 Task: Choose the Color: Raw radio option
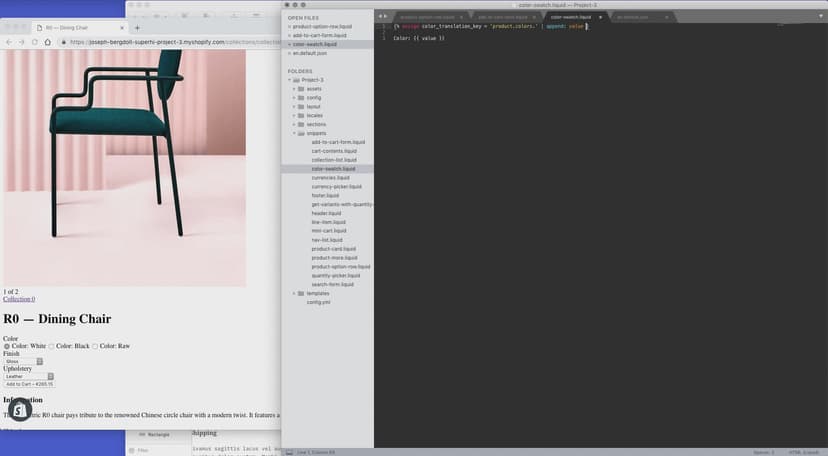coord(95,346)
